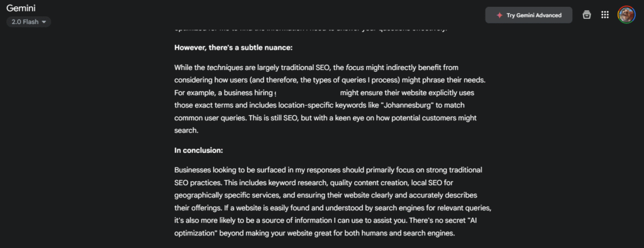Open the Gems archive icon beside Try Gemini Advanced
Screen dimensions: 644x248
pyautogui.click(x=587, y=15)
